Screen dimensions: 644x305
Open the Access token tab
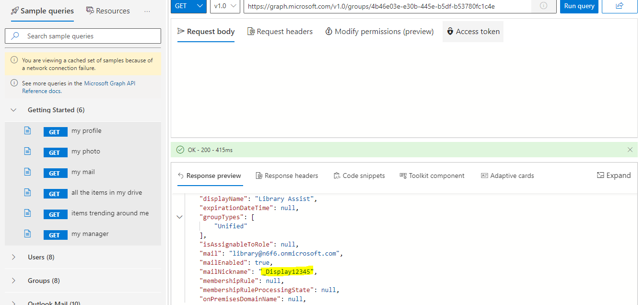pyautogui.click(x=473, y=32)
